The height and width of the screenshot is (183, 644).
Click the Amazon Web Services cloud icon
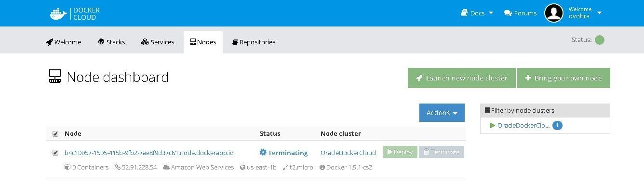coord(166,168)
